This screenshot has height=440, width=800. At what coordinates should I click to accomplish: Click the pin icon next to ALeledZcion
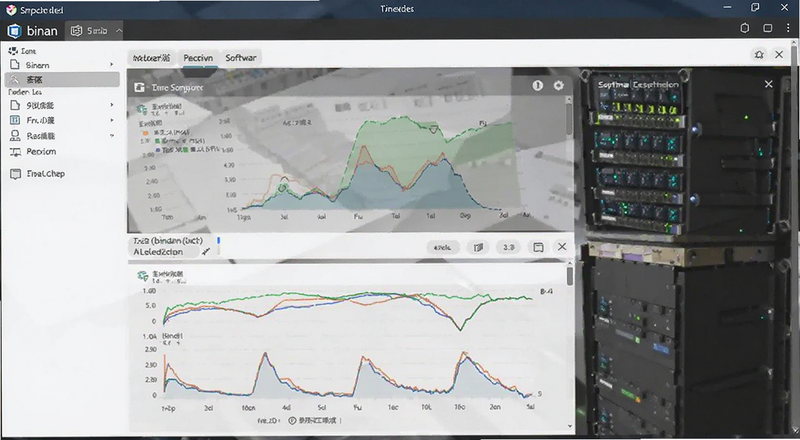click(x=206, y=252)
